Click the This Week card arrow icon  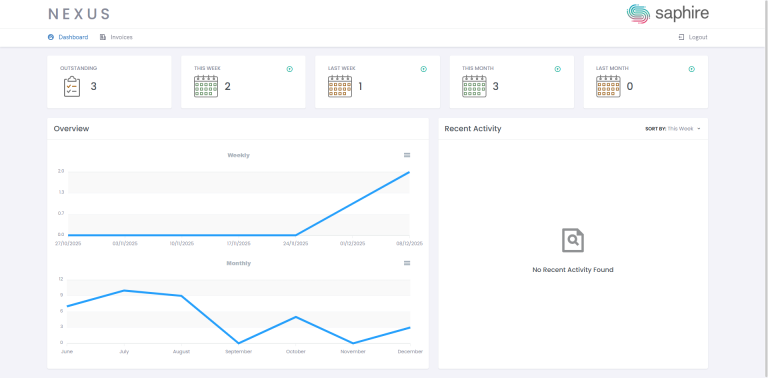(289, 69)
